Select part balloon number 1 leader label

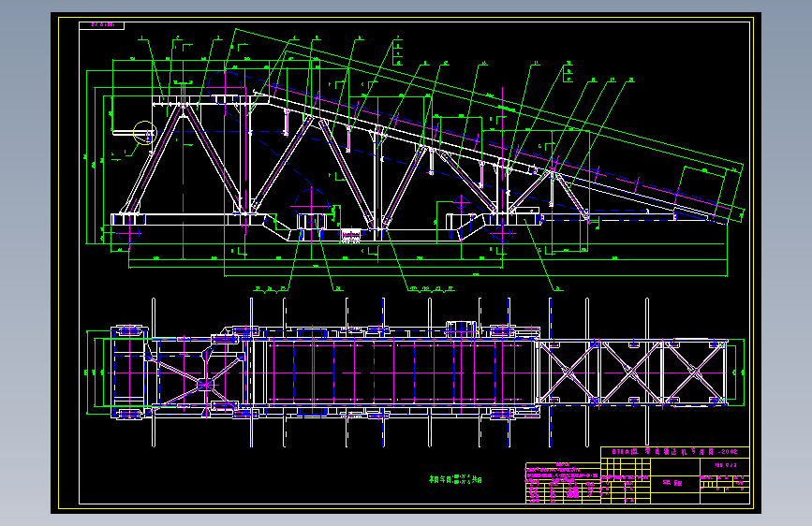(142, 37)
